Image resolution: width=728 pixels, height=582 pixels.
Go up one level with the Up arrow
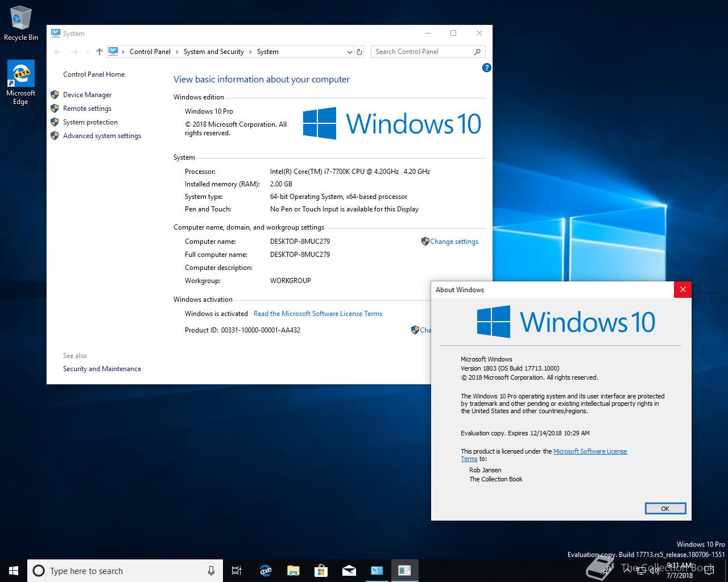click(100, 52)
